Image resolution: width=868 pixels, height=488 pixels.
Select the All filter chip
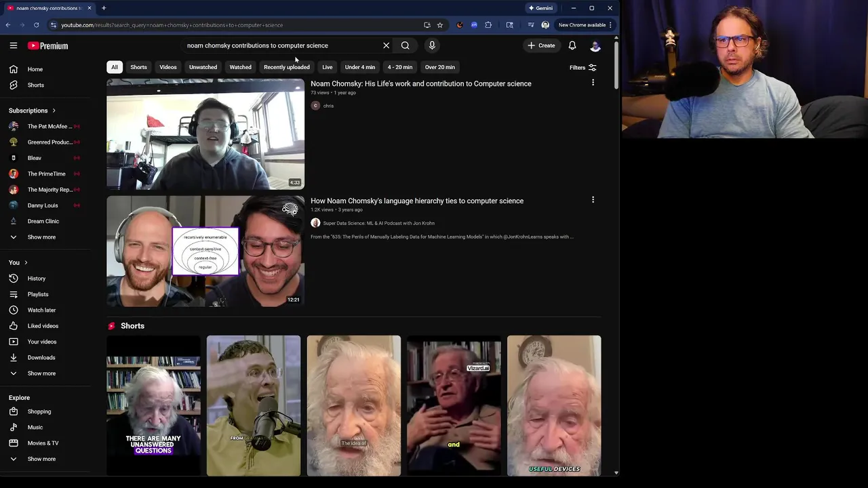tap(115, 67)
